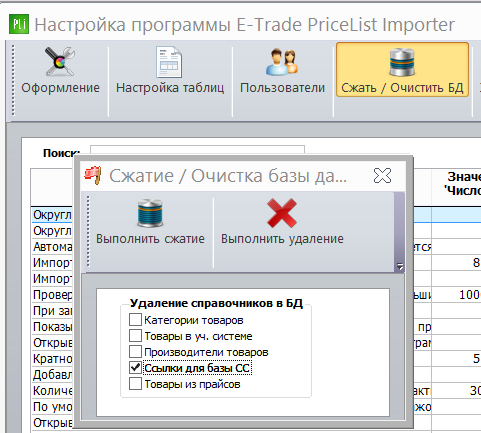This screenshot has width=481, height=433.
Task: Click the main toolbar dotted grip handle
Action: (13, 80)
